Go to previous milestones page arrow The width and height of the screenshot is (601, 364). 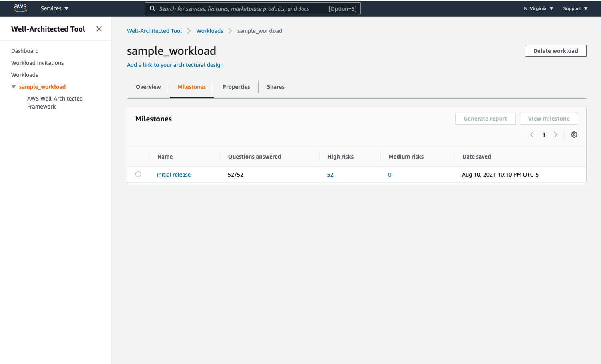click(532, 135)
